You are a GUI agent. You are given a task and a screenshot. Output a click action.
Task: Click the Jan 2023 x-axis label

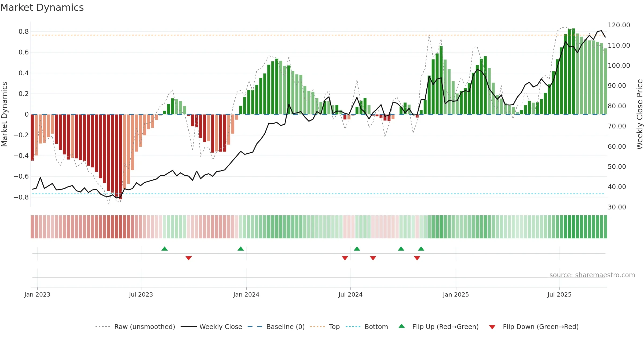[37, 294]
